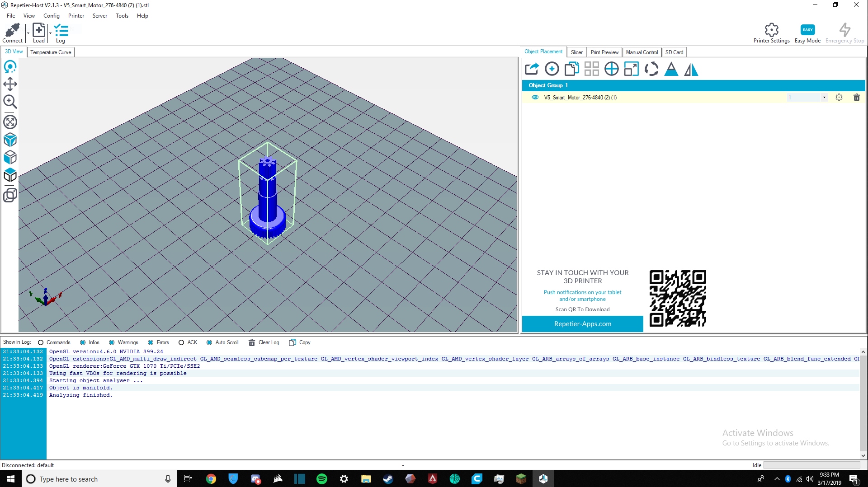Click the log scrollbar down arrow
The height and width of the screenshot is (487, 868).
[863, 456]
